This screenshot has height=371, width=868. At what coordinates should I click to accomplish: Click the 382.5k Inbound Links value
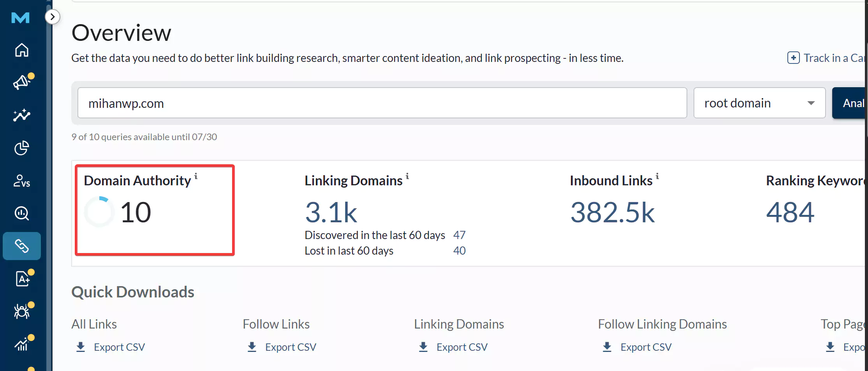coord(613,213)
